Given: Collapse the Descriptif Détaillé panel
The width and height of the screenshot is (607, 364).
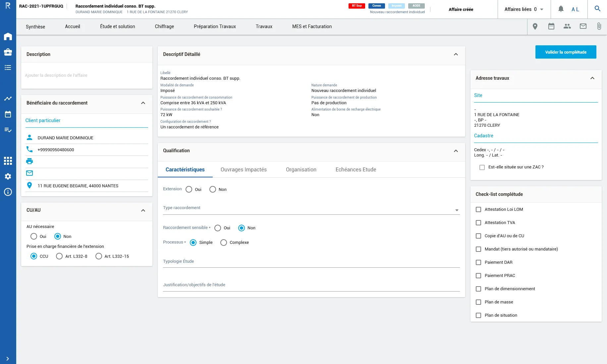Looking at the screenshot, I should (x=456, y=54).
